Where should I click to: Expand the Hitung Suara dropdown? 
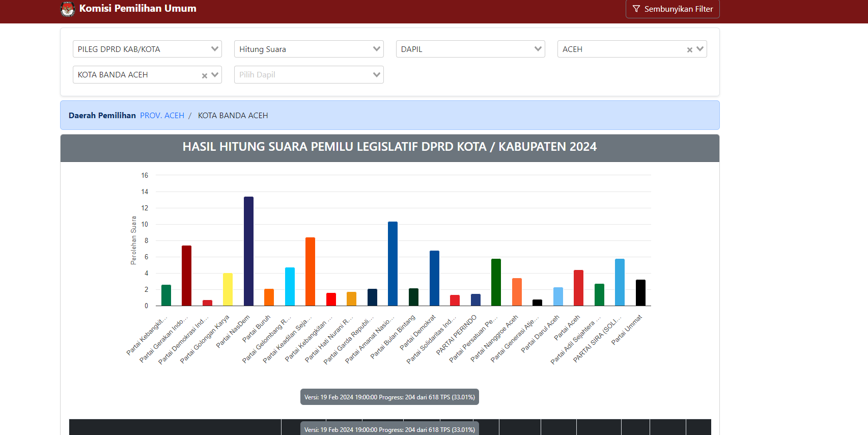coord(309,49)
